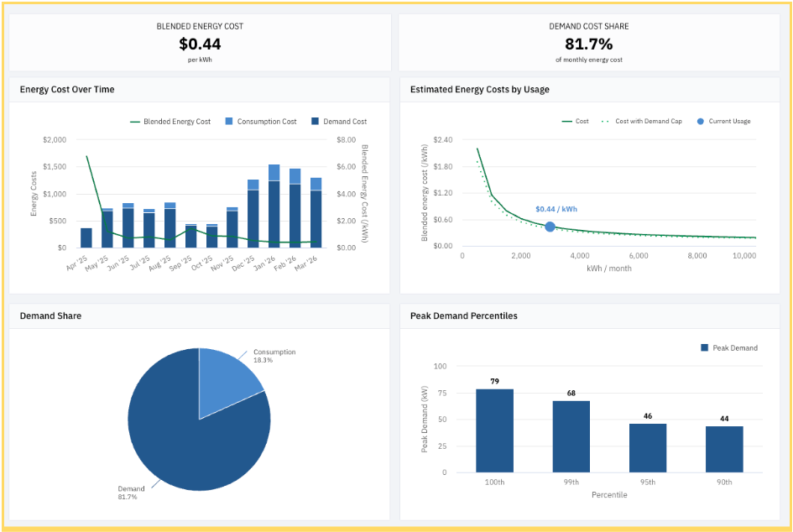Toggle the Peak Demand legend entry
Viewport: 793px width, 532px height.
[x=729, y=348]
